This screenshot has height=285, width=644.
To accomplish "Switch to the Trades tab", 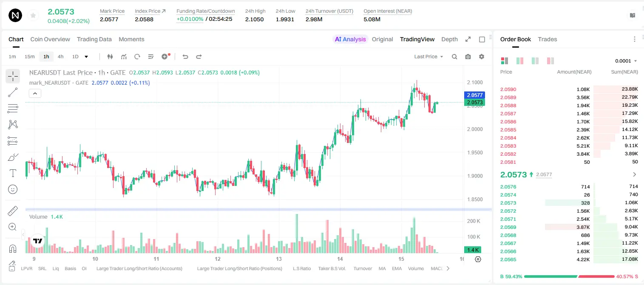I will coord(547,39).
